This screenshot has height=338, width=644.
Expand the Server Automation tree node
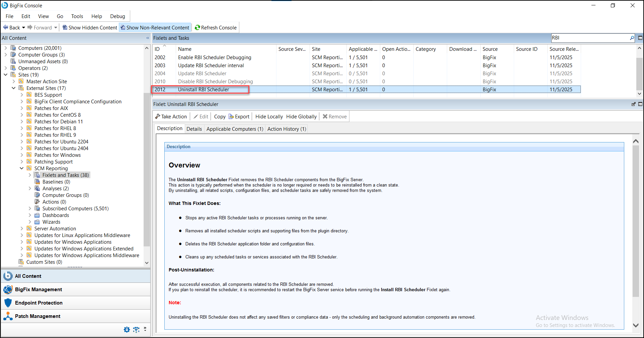click(22, 228)
